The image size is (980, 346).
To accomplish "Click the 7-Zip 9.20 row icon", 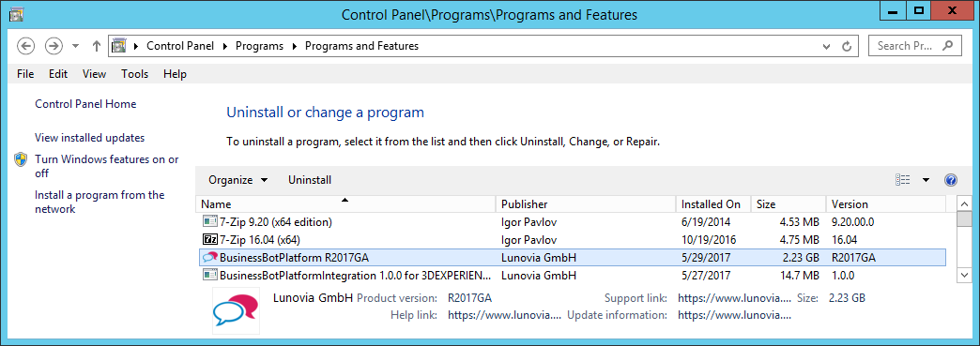I will (209, 221).
